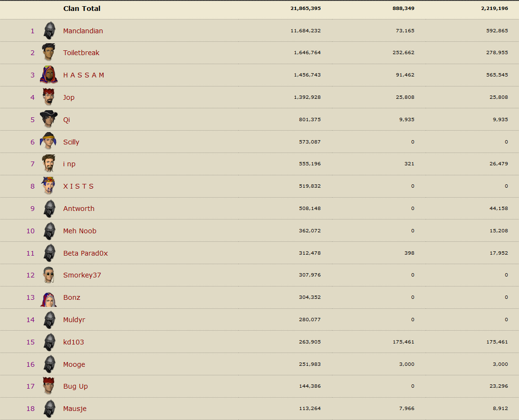Click i np's bearded avatar icon
Screen dimensions: 519x420
pos(48,164)
